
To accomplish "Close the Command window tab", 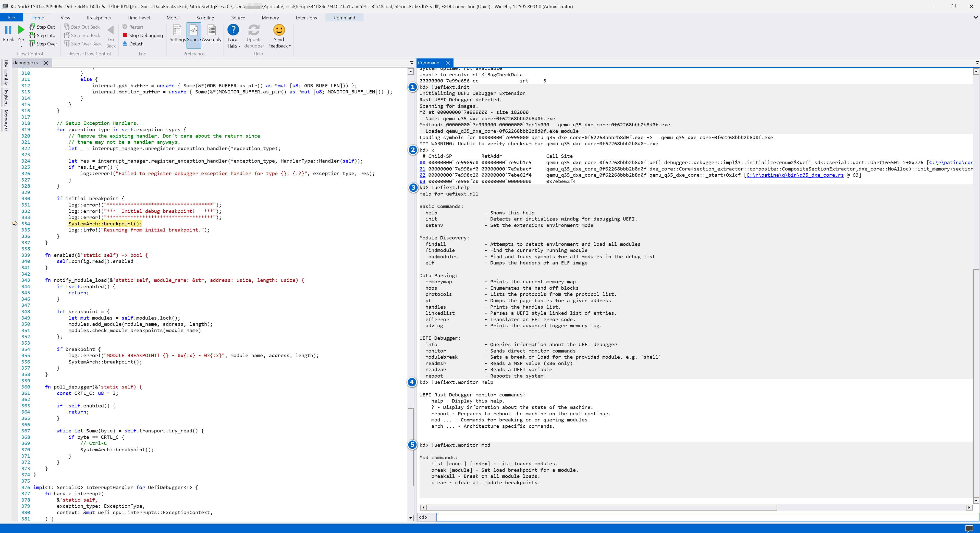I will (448, 63).
